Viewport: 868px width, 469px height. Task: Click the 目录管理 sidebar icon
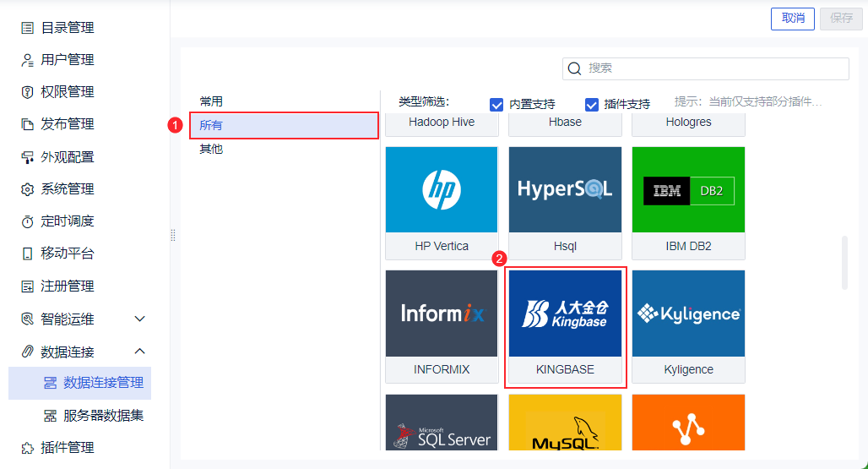tap(27, 28)
